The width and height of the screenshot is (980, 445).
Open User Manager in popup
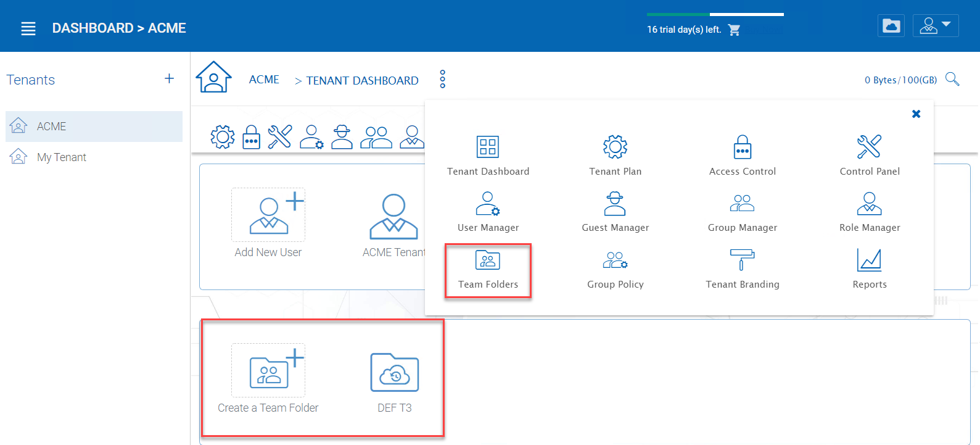488,212
